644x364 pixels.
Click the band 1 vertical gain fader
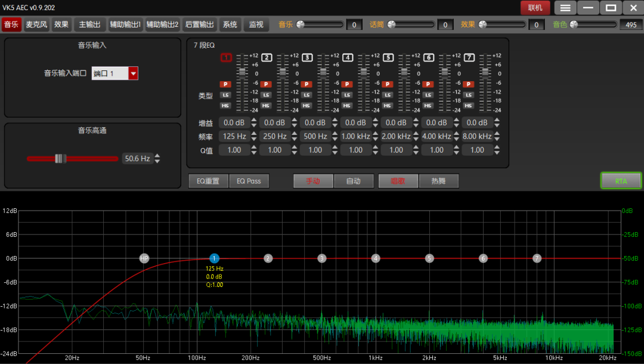(x=242, y=82)
